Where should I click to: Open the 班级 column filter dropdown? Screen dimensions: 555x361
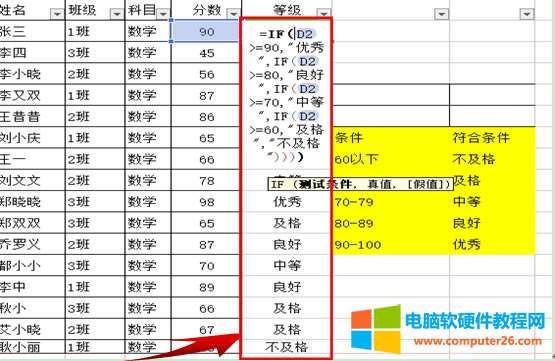116,14
